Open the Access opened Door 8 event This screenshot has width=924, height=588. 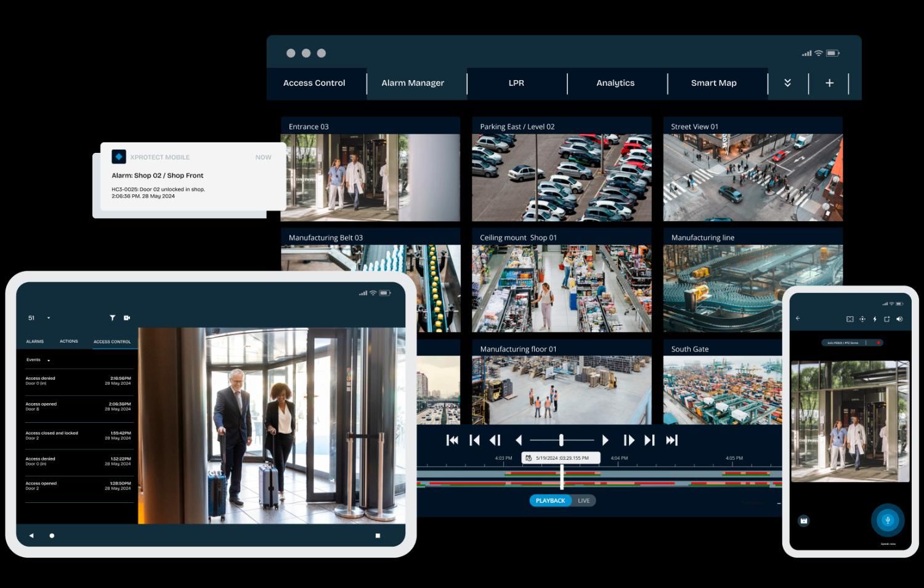pyautogui.click(x=78, y=407)
